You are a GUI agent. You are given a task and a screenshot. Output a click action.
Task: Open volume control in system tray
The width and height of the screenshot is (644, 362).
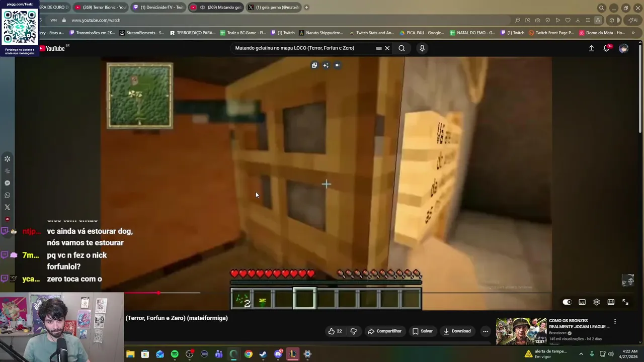tap(612, 354)
